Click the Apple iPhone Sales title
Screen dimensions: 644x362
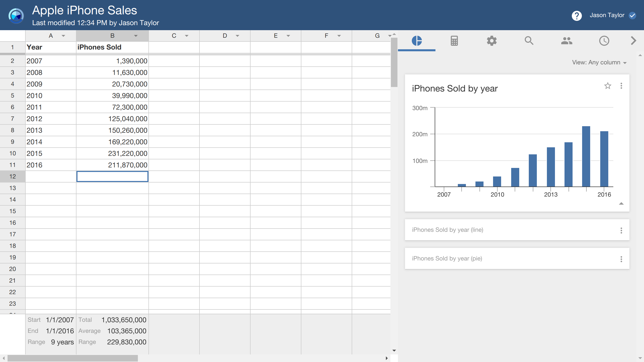[x=85, y=11]
